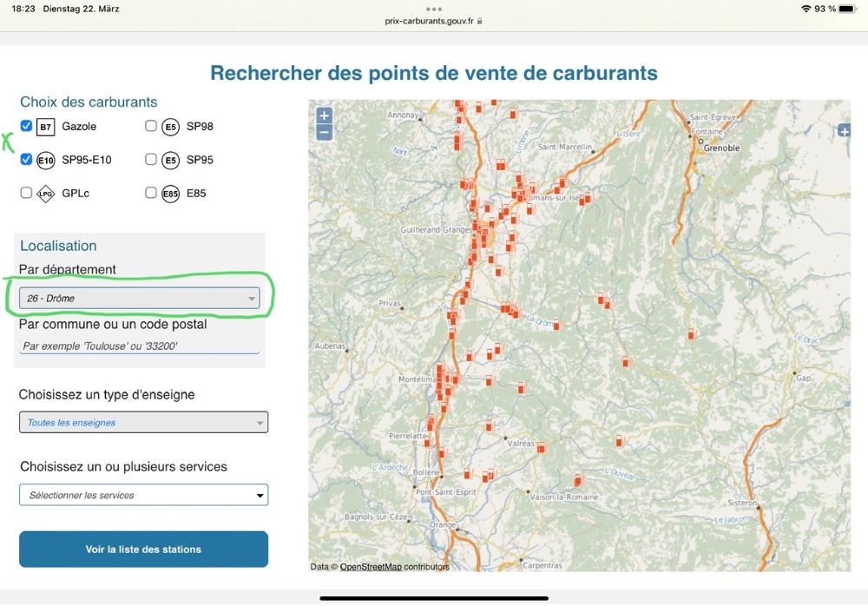868x606 pixels.
Task: Open the département dropdown showing 26 - Drôme
Action: pyautogui.click(x=140, y=299)
